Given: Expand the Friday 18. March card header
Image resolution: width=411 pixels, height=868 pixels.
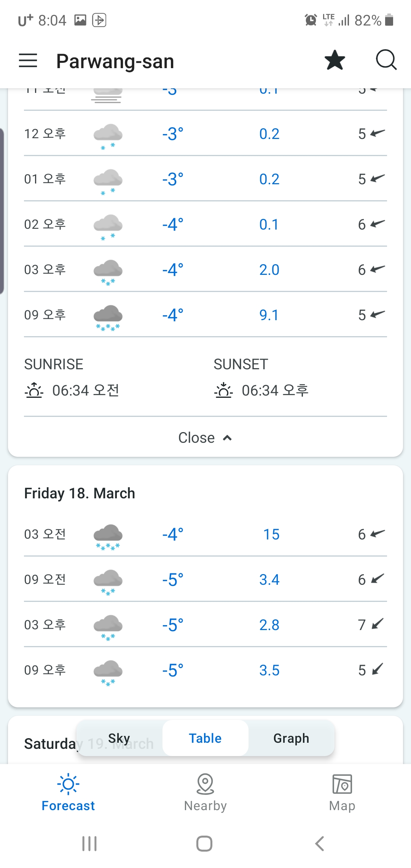Looking at the screenshot, I should [x=80, y=493].
